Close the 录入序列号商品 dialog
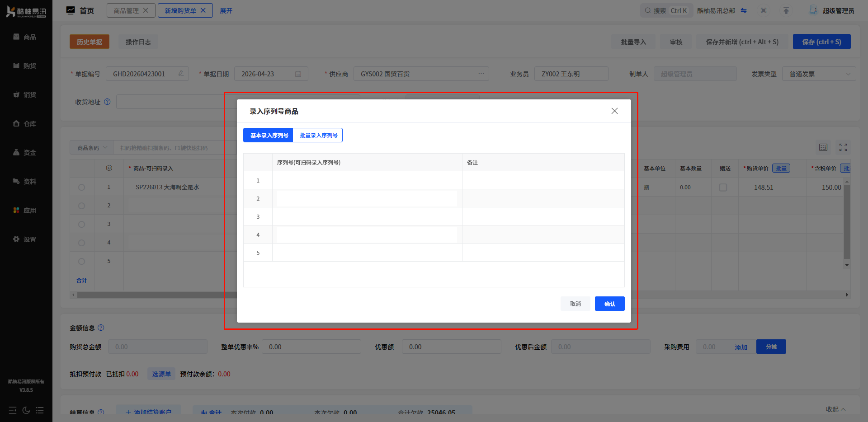The width and height of the screenshot is (868, 422). (x=614, y=111)
